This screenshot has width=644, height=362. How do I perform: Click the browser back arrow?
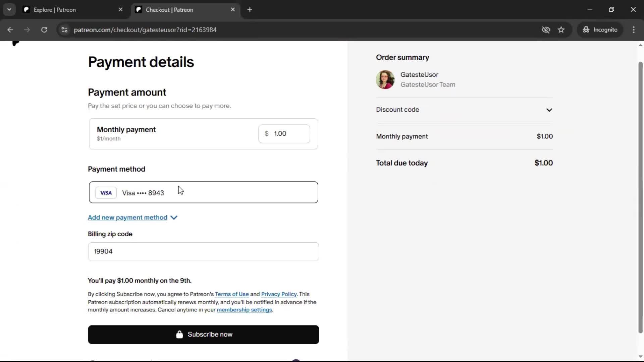click(10, 30)
